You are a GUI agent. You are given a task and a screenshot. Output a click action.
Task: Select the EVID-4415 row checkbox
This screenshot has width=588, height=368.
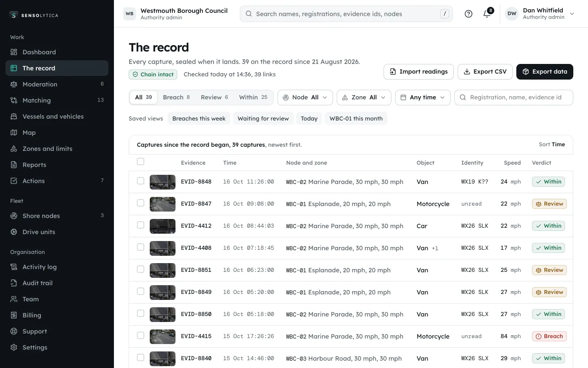point(141,335)
